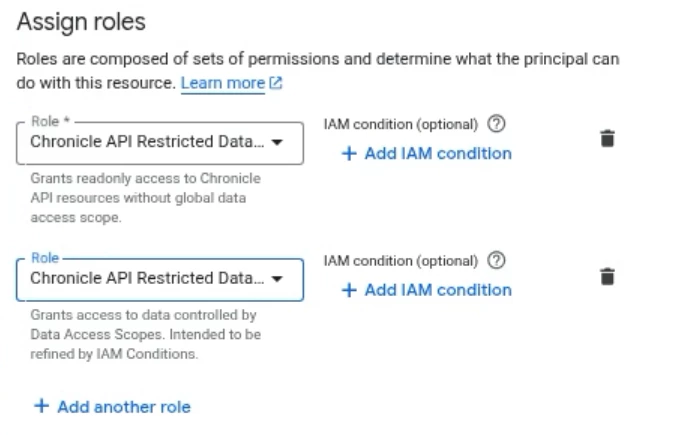Open the Learn more link
Viewport: 683px width, 435px height.
pyautogui.click(x=223, y=84)
